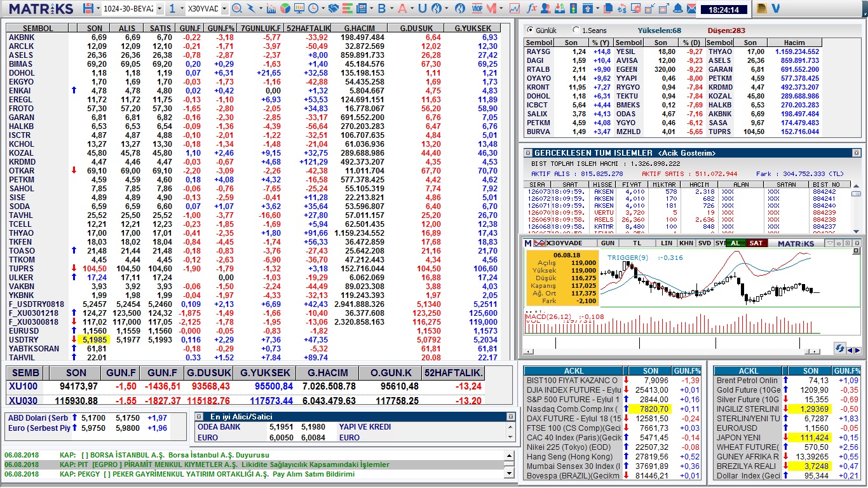Screen dimensions: 868x488
Task: Click the refresh arrows icon below chart
Action: 840,349
